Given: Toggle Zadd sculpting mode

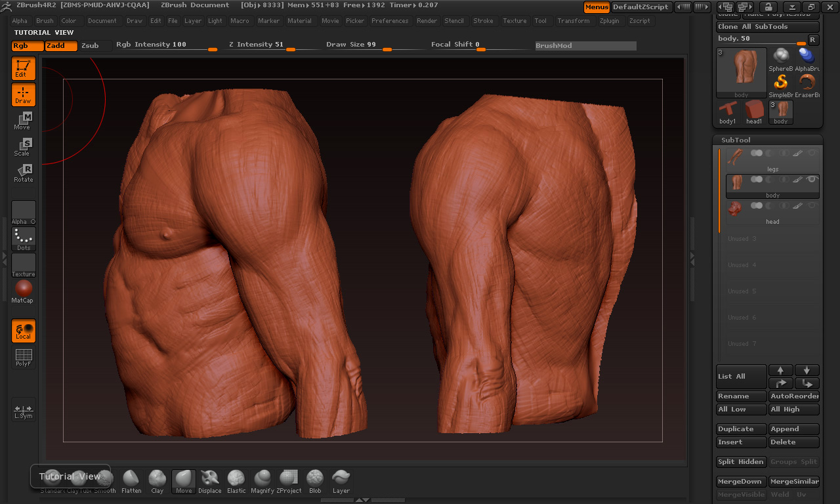Looking at the screenshot, I should tap(61, 46).
